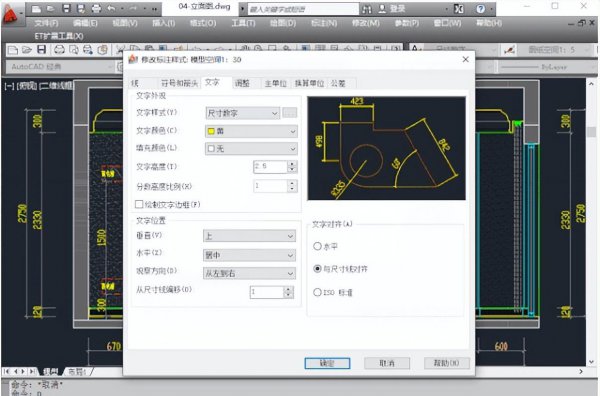Click the ... button beside 文字样式
The width and height of the screenshot is (600, 396).
(x=290, y=113)
